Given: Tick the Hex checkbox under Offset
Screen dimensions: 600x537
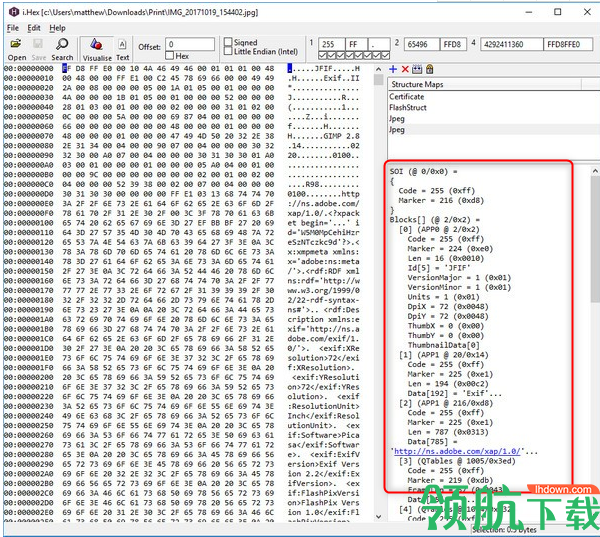Looking at the screenshot, I should [170, 56].
